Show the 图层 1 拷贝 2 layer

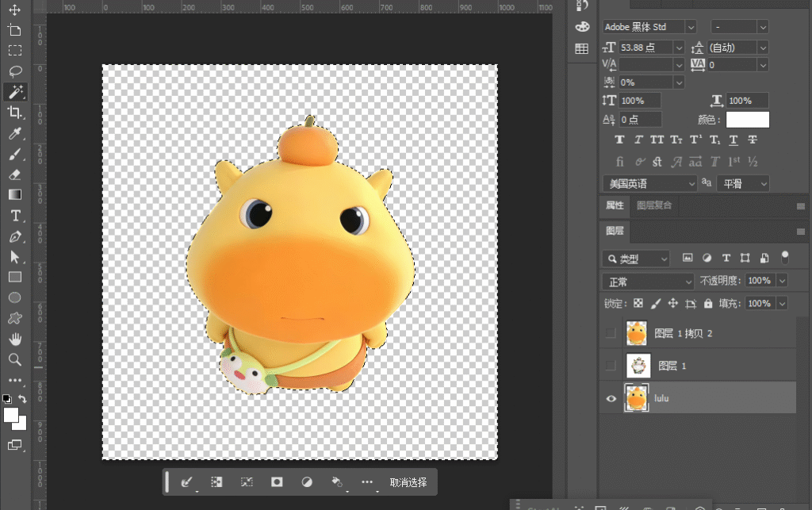point(611,333)
